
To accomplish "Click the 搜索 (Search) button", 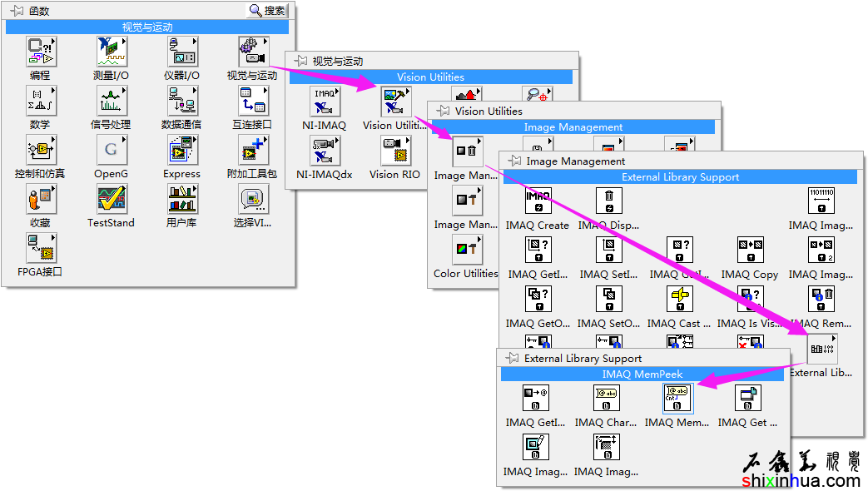I will click(x=267, y=11).
